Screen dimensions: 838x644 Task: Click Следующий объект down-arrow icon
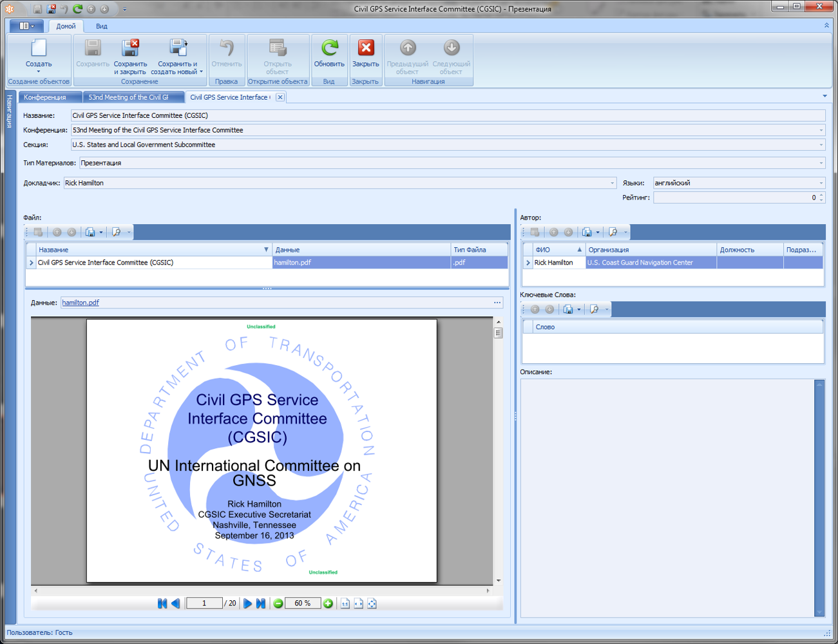pos(452,48)
